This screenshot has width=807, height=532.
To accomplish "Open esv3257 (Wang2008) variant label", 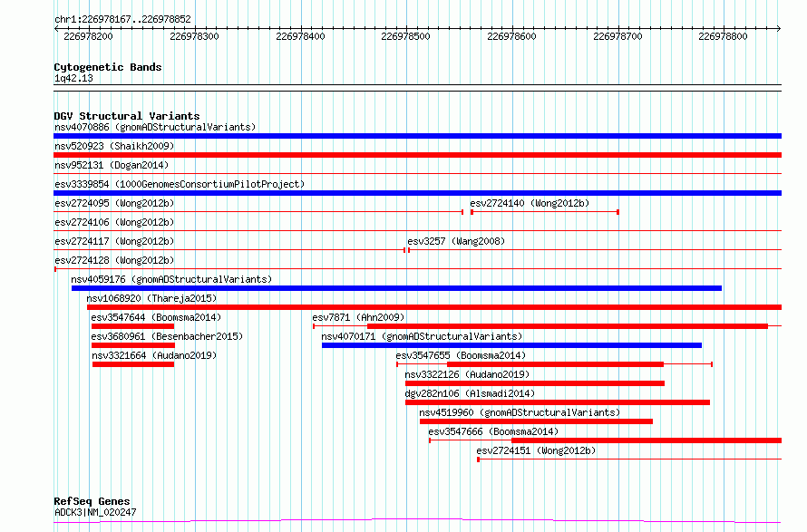I will tap(456, 241).
